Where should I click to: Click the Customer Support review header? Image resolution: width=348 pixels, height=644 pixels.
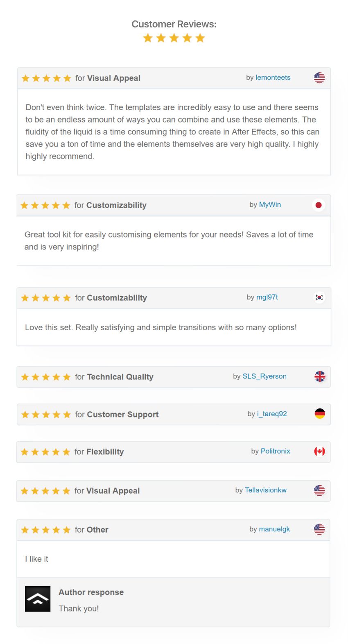[174, 414]
